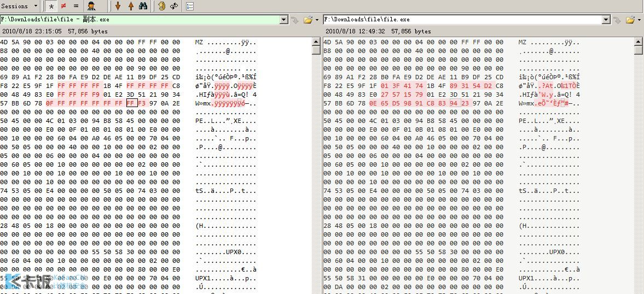Click the left pane open-folder browse icon

308,20
